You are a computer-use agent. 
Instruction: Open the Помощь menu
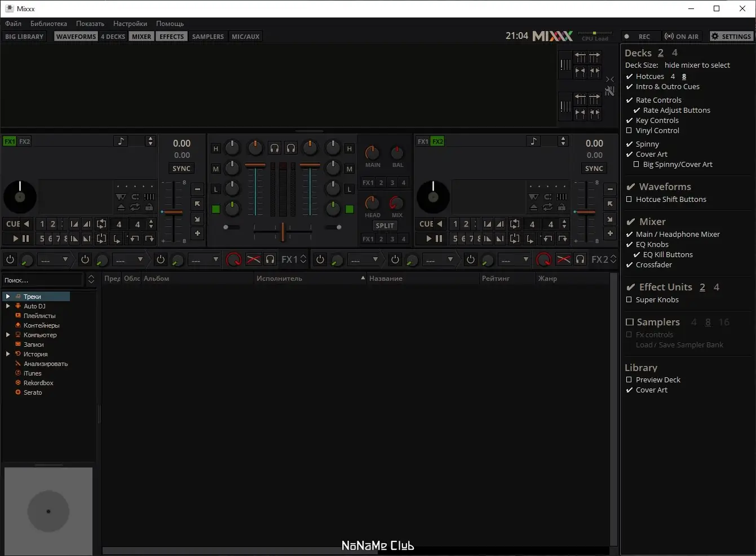170,24
